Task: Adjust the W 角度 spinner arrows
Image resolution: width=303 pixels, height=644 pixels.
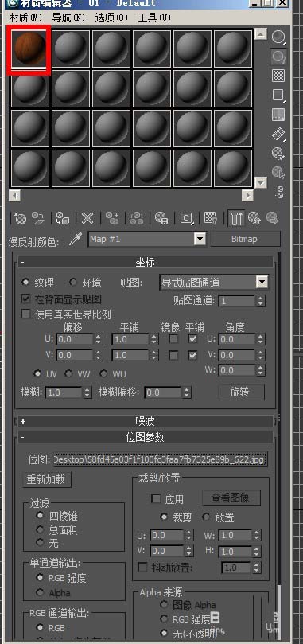Action: [260, 370]
